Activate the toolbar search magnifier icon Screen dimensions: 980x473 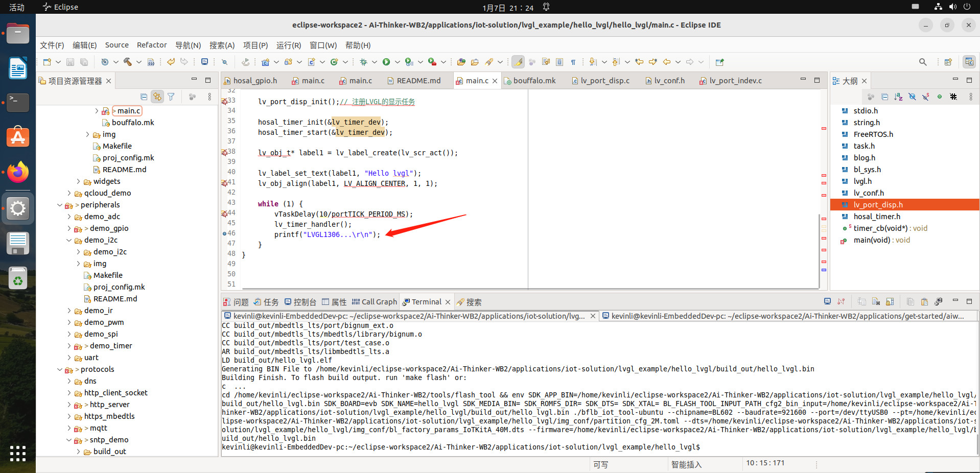click(923, 62)
